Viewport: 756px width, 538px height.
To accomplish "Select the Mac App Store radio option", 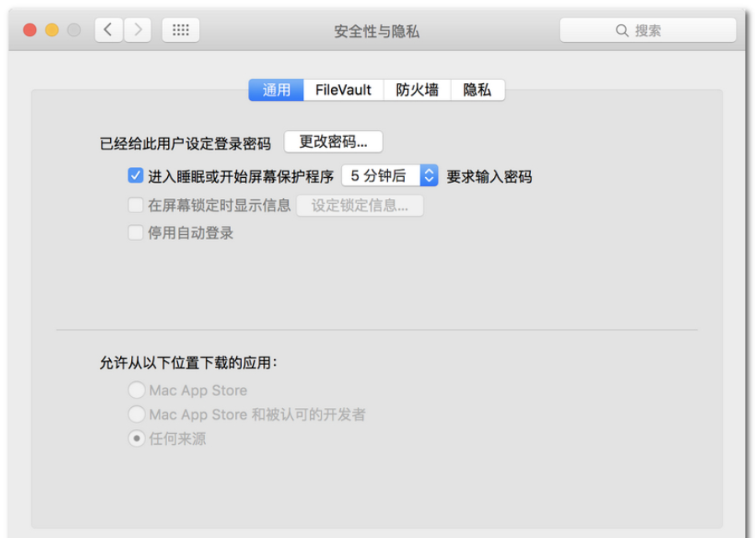I will click(136, 390).
